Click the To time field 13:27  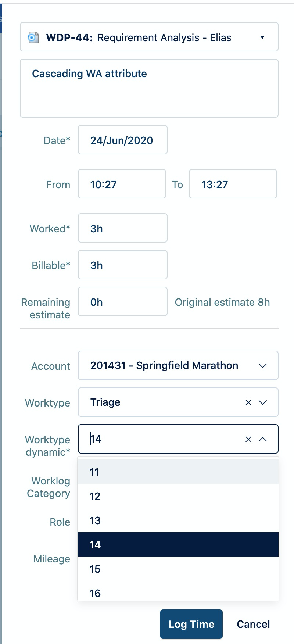[x=233, y=184]
